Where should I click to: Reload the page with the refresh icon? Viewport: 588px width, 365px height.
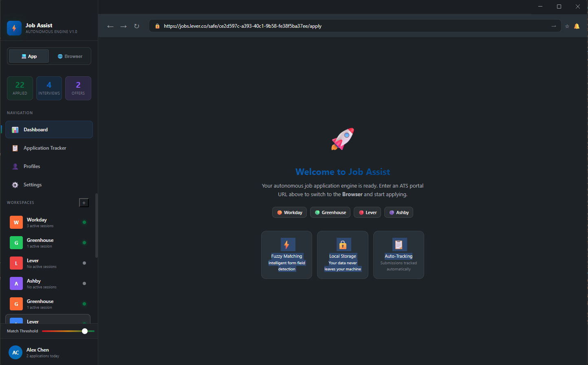tap(137, 26)
